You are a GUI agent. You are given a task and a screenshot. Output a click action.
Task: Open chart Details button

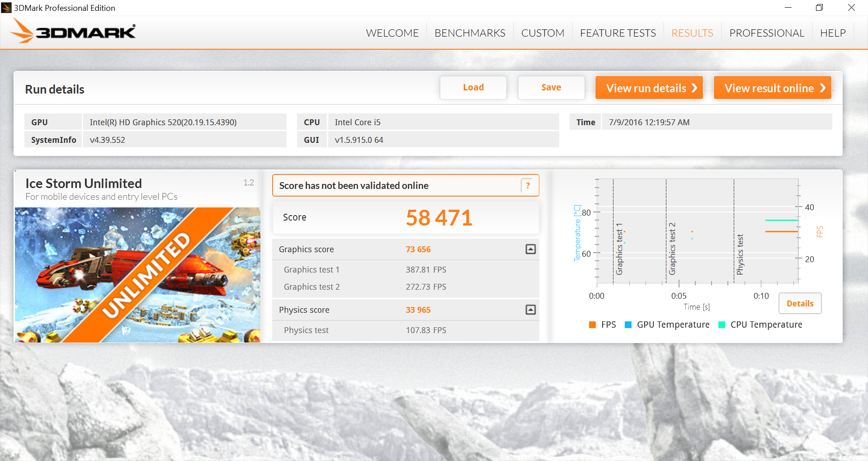[x=800, y=303]
